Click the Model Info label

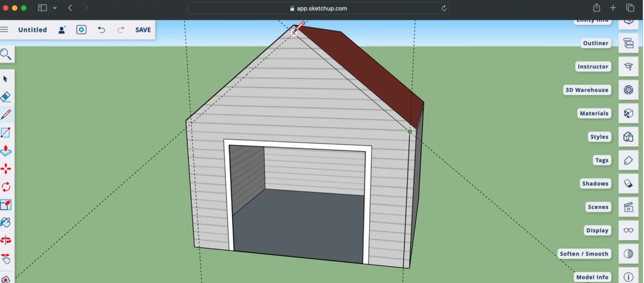click(x=592, y=277)
